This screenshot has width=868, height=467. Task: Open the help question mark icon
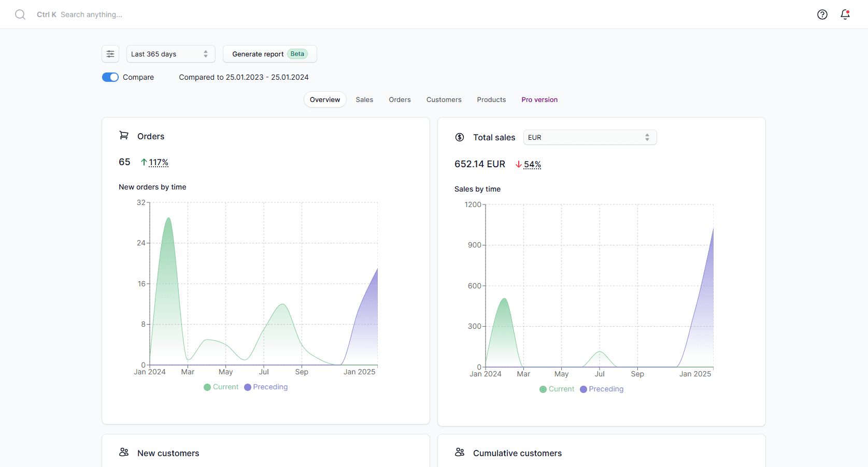click(822, 14)
